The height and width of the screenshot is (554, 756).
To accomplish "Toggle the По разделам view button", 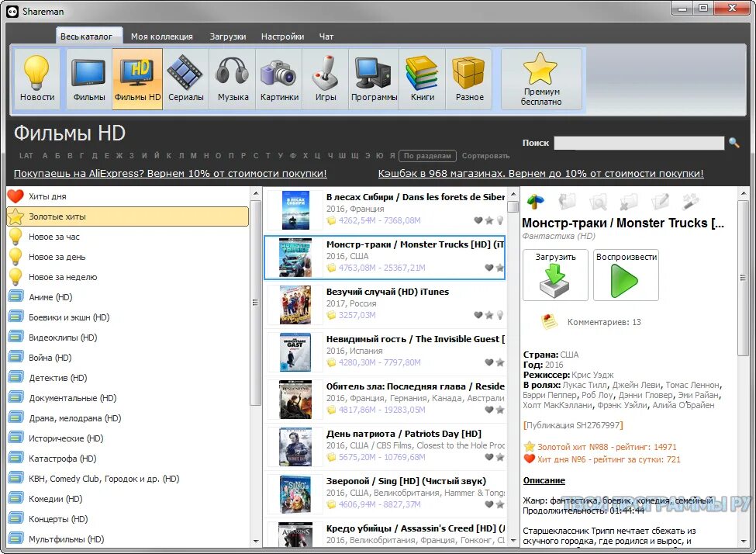I will (x=427, y=156).
